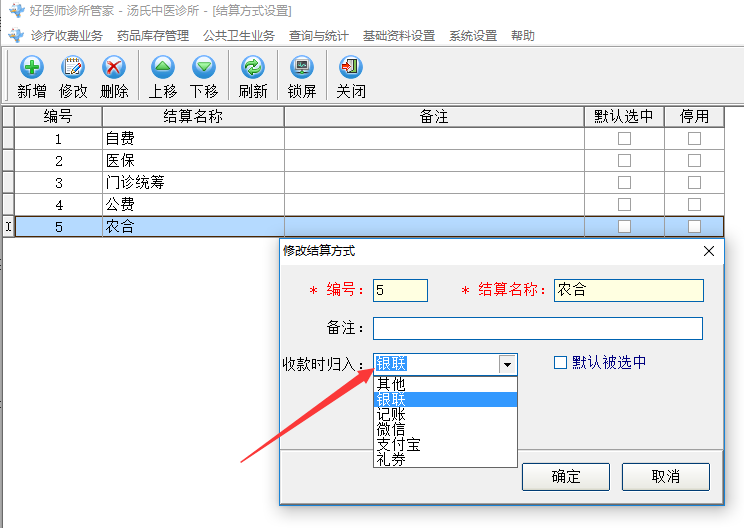The width and height of the screenshot is (744, 528).
Task: Choose 微信 from the dropdown list
Action: tap(445, 430)
